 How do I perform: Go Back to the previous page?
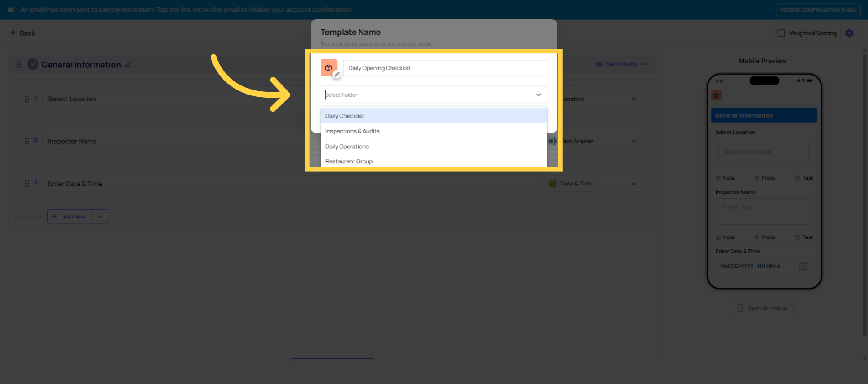point(23,33)
